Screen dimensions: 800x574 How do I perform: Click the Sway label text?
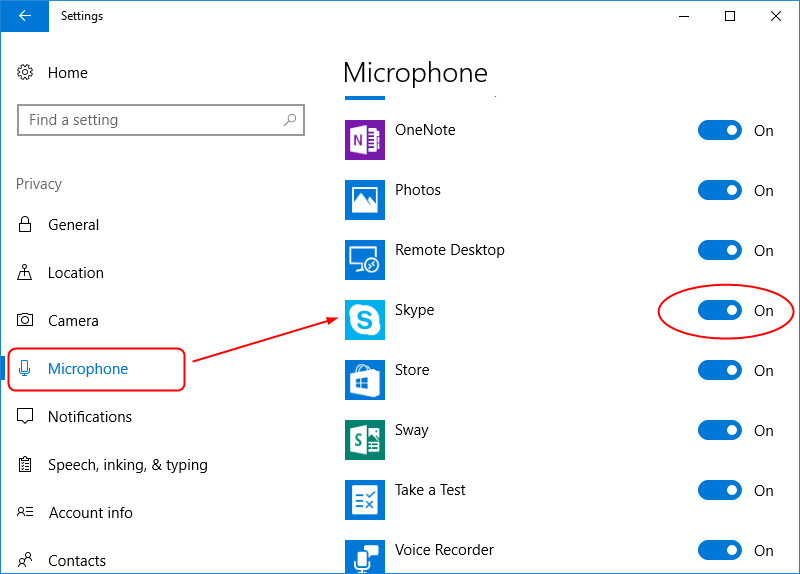pos(411,430)
